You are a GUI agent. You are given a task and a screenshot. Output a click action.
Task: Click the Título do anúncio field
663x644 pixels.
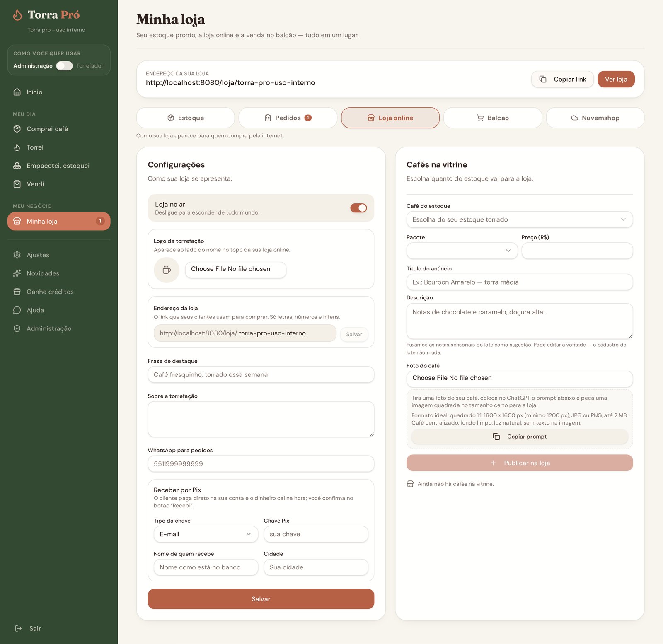point(520,282)
